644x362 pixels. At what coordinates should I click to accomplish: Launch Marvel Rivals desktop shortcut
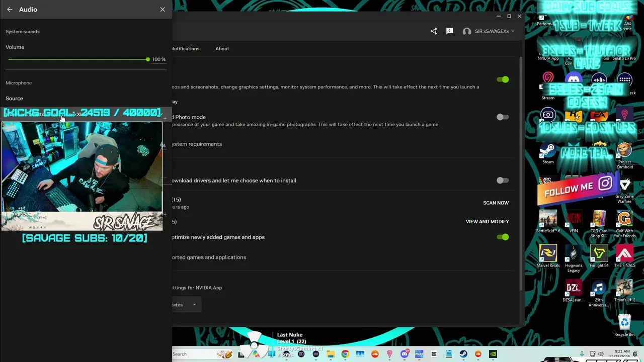[x=548, y=256]
